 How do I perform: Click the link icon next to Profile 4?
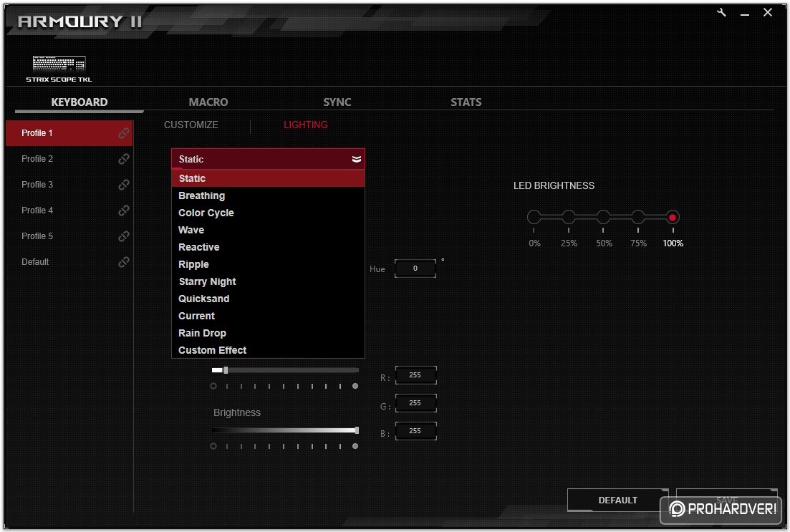(123, 211)
